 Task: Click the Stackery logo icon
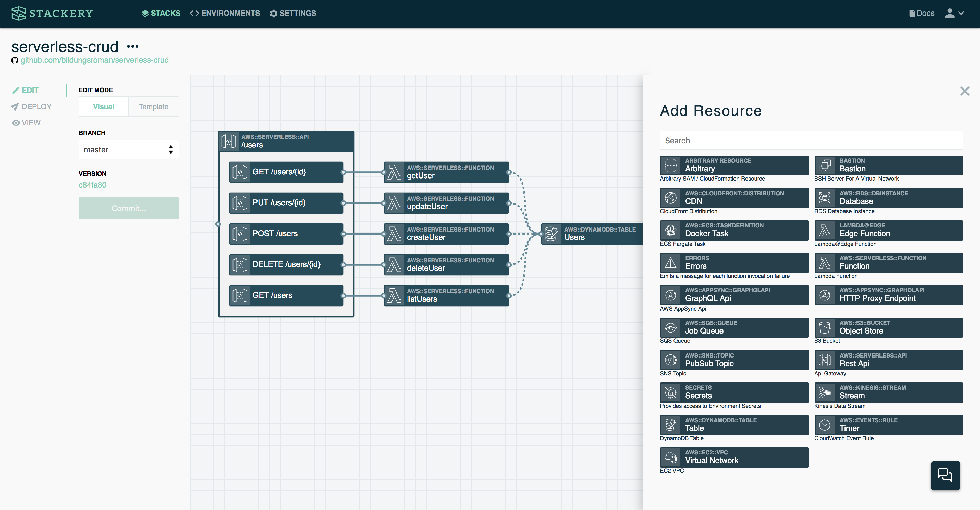coord(19,13)
